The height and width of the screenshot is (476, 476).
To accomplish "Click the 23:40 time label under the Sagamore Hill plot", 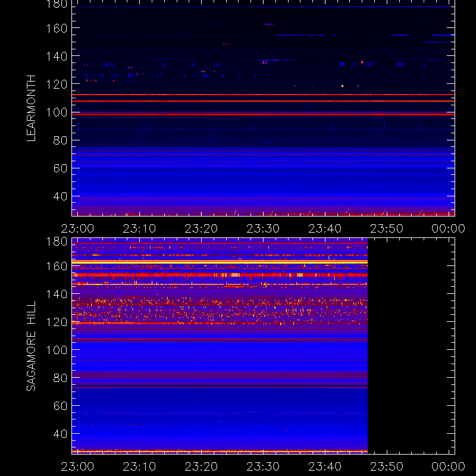I will pos(325,466).
